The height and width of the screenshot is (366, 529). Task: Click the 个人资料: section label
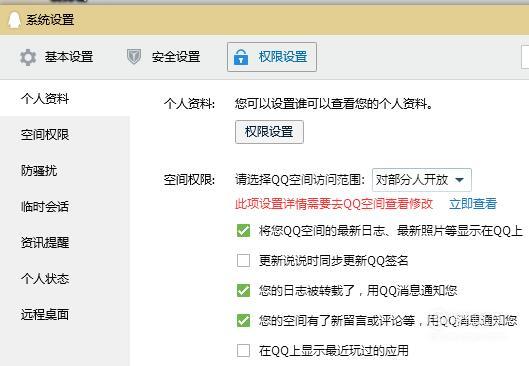click(189, 104)
